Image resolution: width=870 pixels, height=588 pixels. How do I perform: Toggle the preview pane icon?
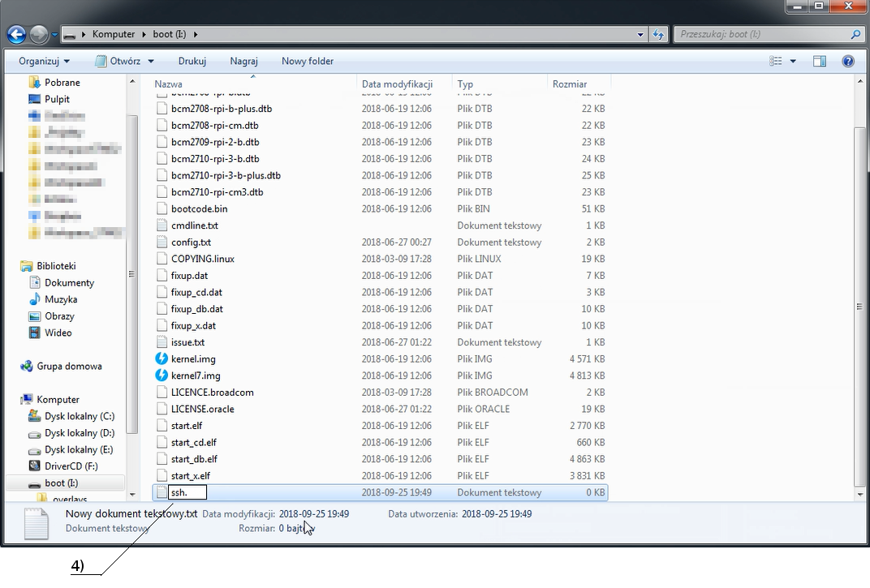820,61
